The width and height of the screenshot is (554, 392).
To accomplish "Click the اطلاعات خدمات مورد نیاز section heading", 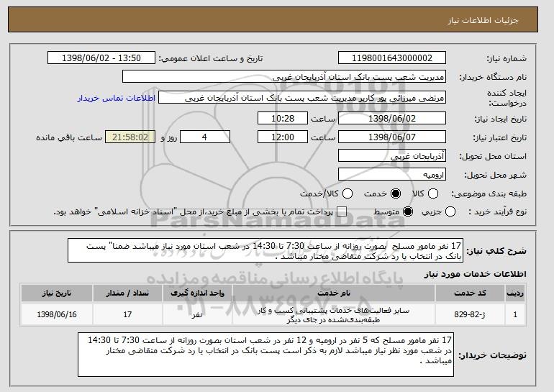I will (x=475, y=274).
